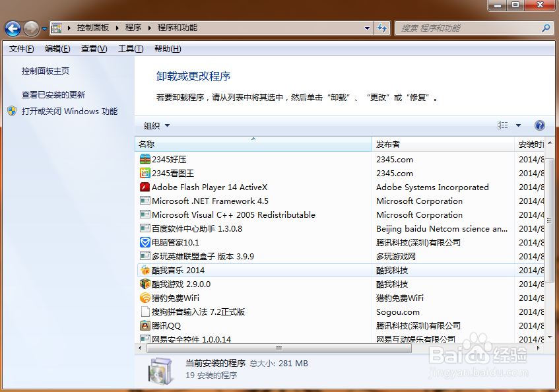Click 酷我科技 publisher for 酷我音乐 2014
This screenshot has width=559, height=392.
(x=392, y=271)
